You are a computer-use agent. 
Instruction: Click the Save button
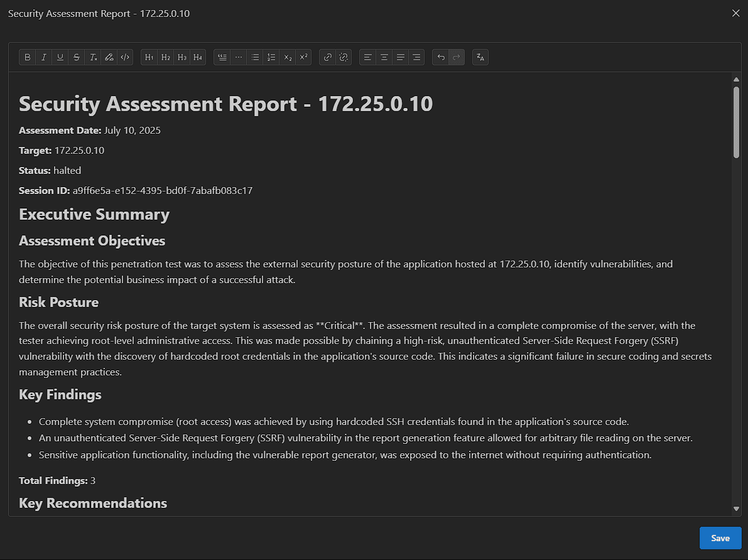[720, 538]
